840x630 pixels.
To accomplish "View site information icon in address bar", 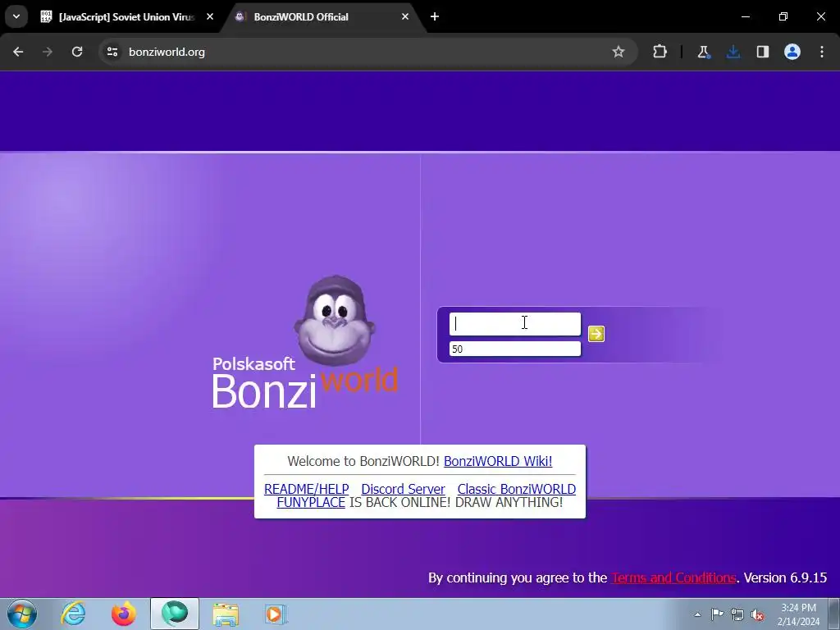I will pos(112,52).
